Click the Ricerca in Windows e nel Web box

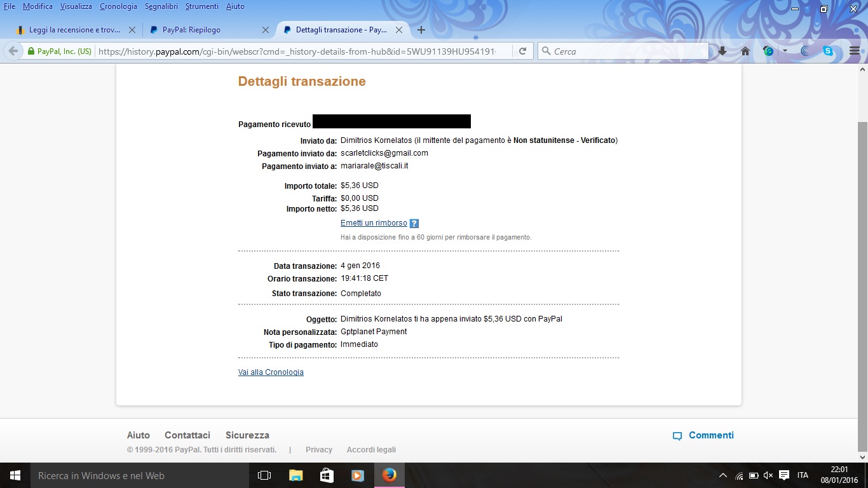click(x=140, y=475)
